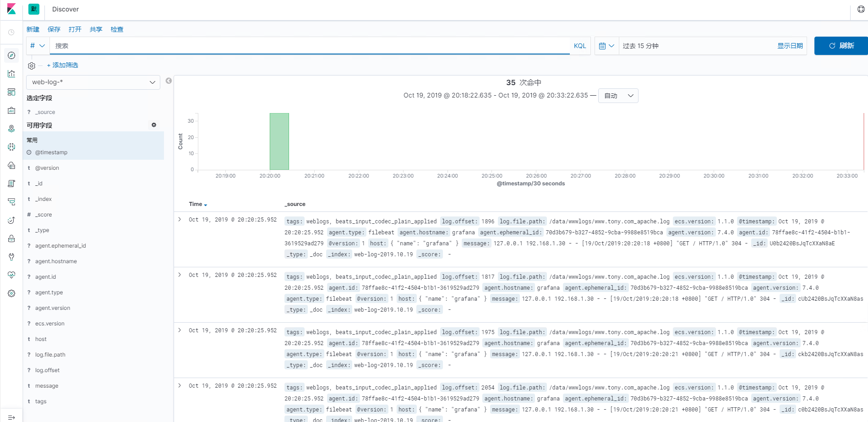Click the 刷新 refresh button
Viewport: 868px width, 422px height.
[841, 46]
